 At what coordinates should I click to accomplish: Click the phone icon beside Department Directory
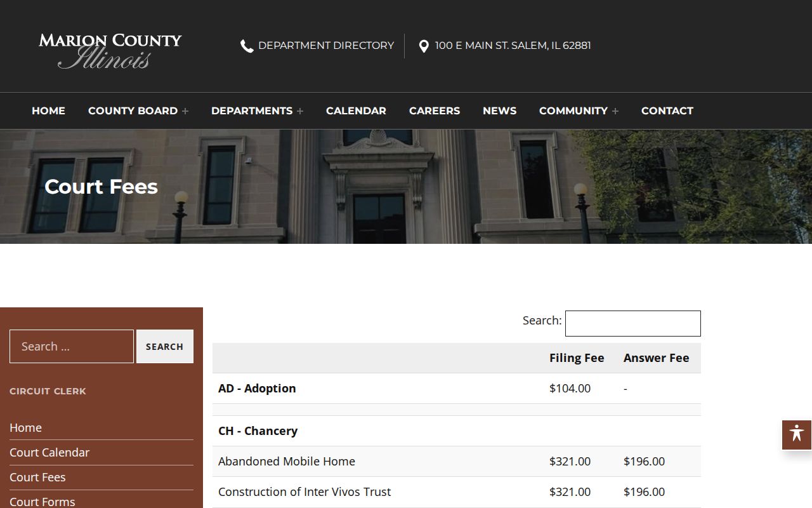coord(247,46)
